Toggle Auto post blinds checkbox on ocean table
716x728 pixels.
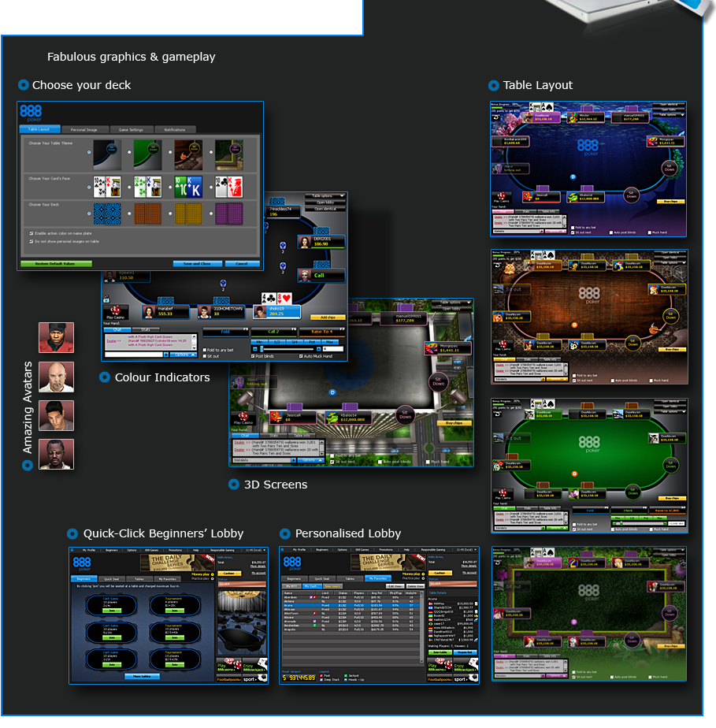pyautogui.click(x=611, y=232)
